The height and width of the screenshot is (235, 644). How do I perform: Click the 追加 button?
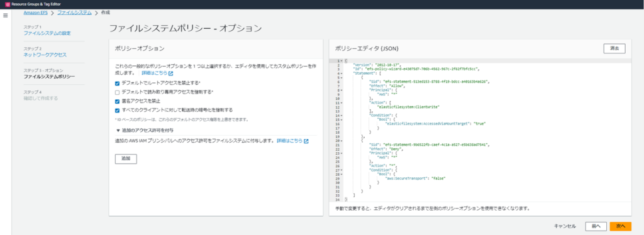[126, 159]
